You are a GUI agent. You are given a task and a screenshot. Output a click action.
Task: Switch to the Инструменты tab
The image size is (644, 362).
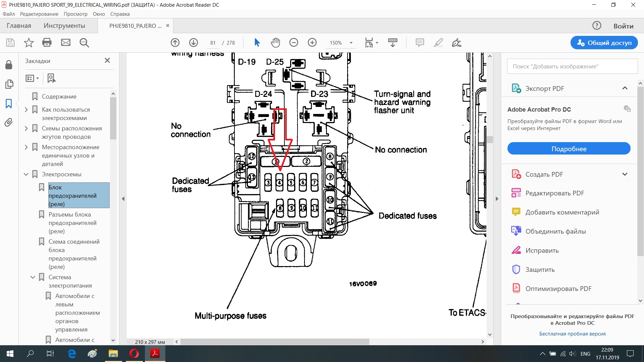(x=64, y=26)
